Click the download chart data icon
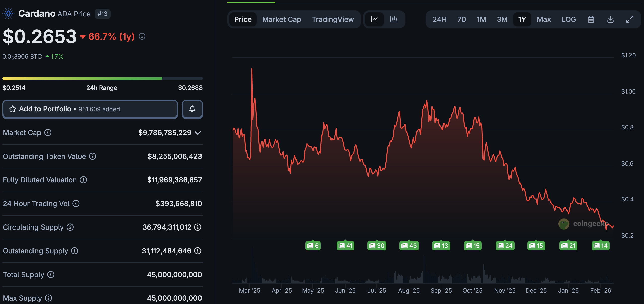644x304 pixels. pos(610,19)
